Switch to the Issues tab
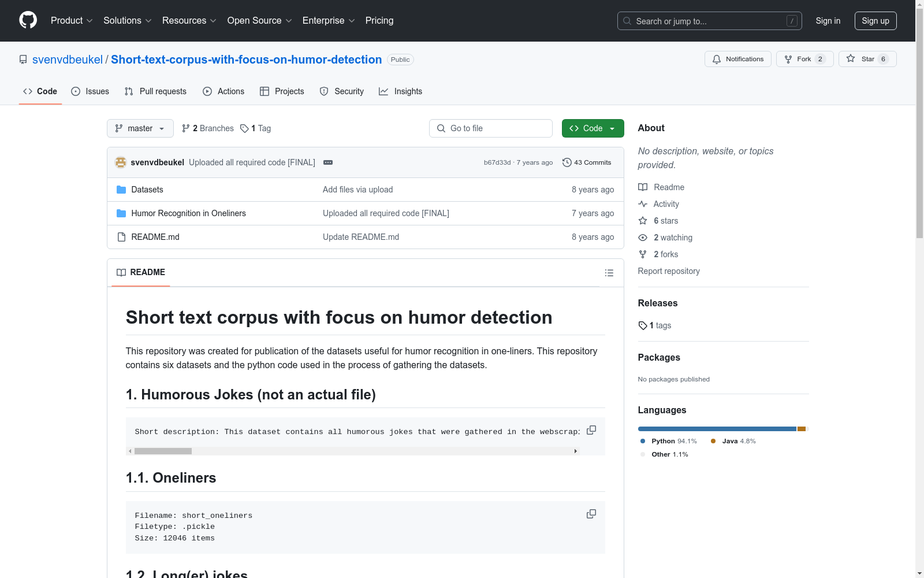The width and height of the screenshot is (924, 578). point(90,91)
